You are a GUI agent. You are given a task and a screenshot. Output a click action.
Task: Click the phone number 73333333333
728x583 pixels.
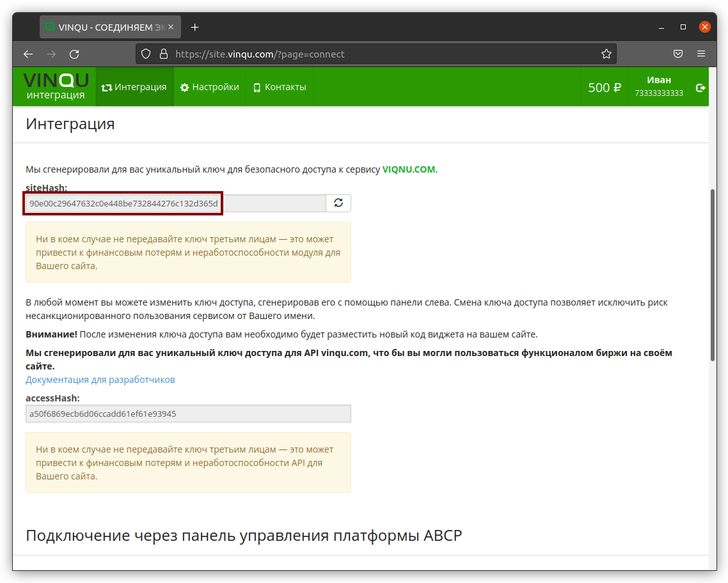(x=659, y=93)
